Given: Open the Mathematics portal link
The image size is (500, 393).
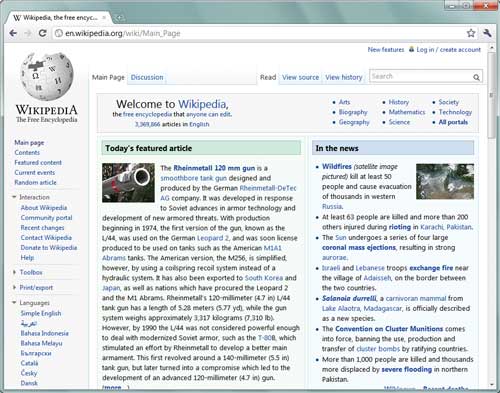Looking at the screenshot, I should click(407, 112).
